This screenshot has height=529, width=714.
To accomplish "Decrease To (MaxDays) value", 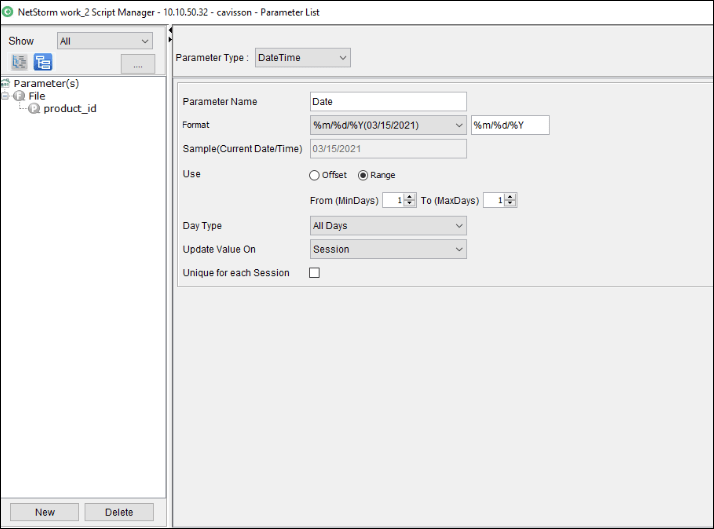I will click(x=511, y=203).
